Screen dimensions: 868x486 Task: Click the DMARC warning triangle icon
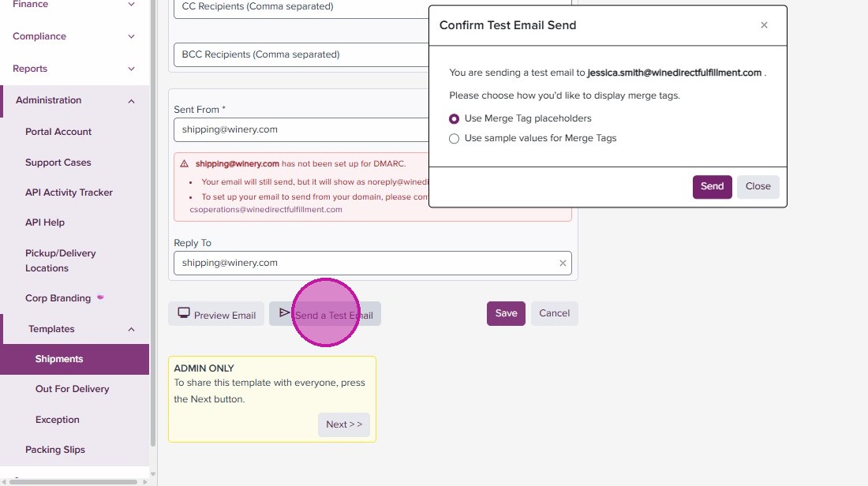coord(185,164)
